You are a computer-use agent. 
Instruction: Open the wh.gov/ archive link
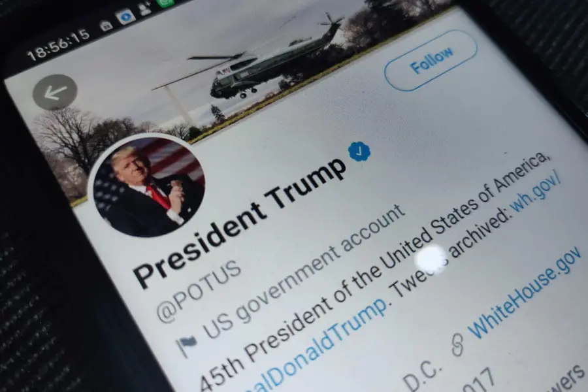click(x=536, y=195)
